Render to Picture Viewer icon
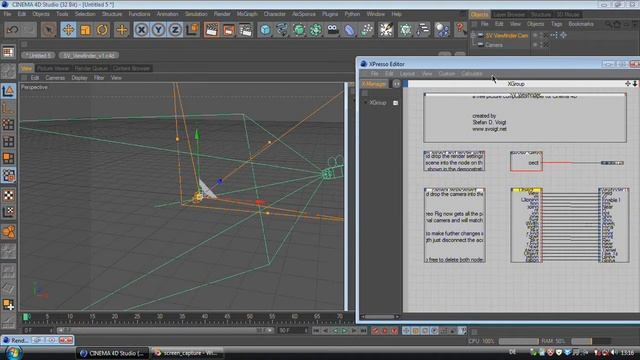 229,30
